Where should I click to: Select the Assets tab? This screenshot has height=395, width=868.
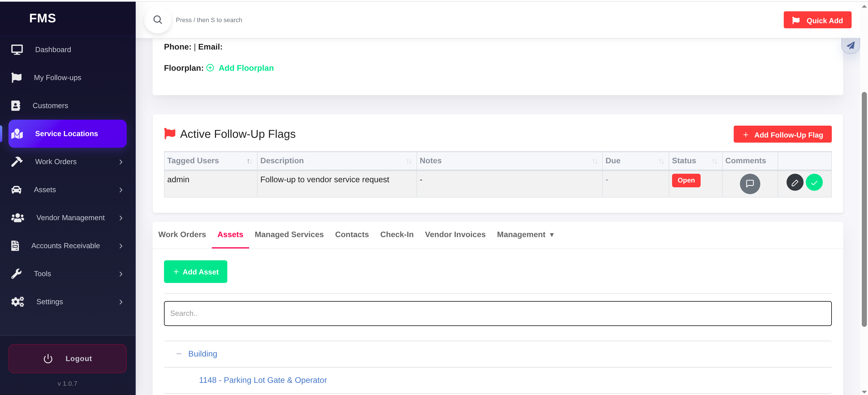230,235
